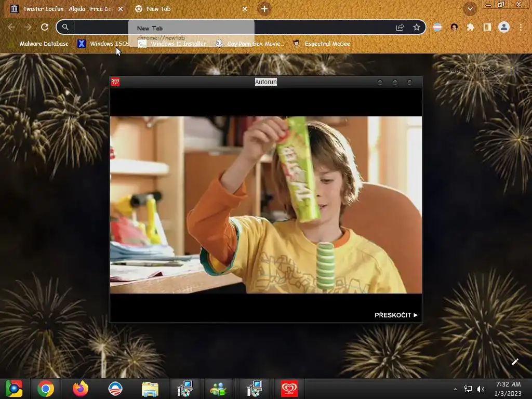Open Chrome's three-dot menu
The height and width of the screenshot is (399, 532).
521,27
